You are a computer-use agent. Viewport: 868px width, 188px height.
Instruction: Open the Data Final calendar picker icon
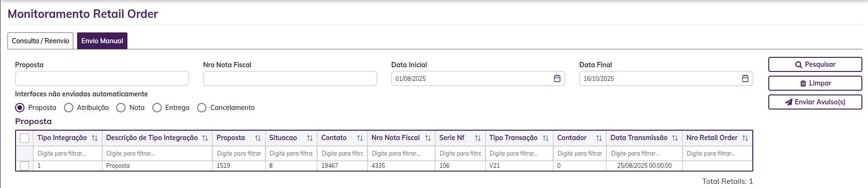[x=745, y=78]
